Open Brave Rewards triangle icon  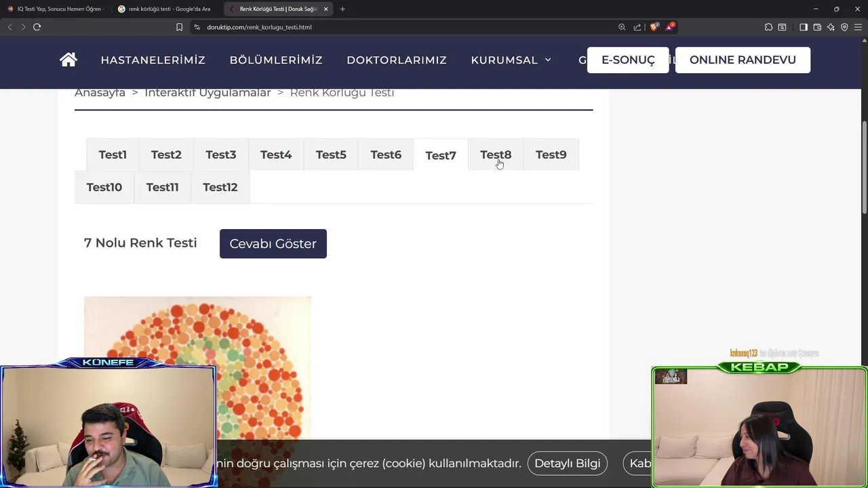tap(671, 27)
